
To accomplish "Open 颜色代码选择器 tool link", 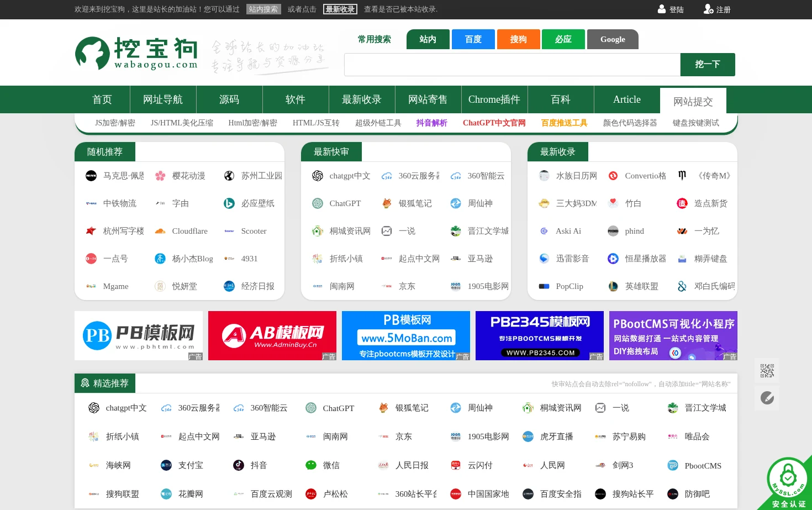I will coord(630,123).
